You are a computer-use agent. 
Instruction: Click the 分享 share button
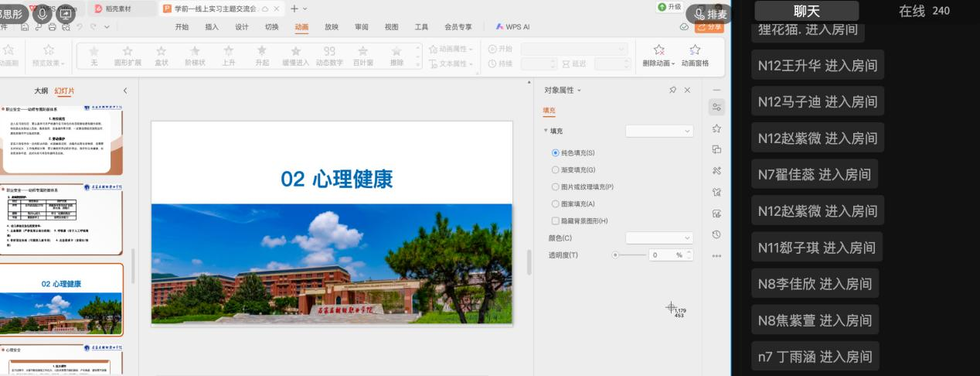(709, 26)
